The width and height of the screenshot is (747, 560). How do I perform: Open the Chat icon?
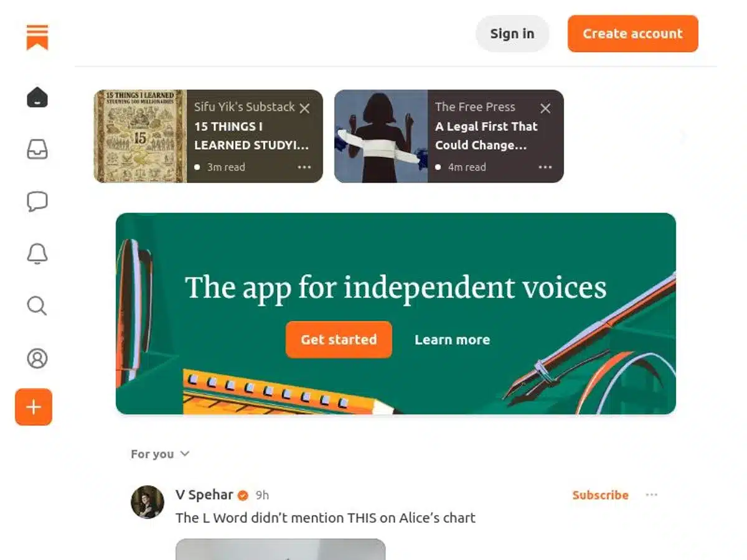(37, 201)
